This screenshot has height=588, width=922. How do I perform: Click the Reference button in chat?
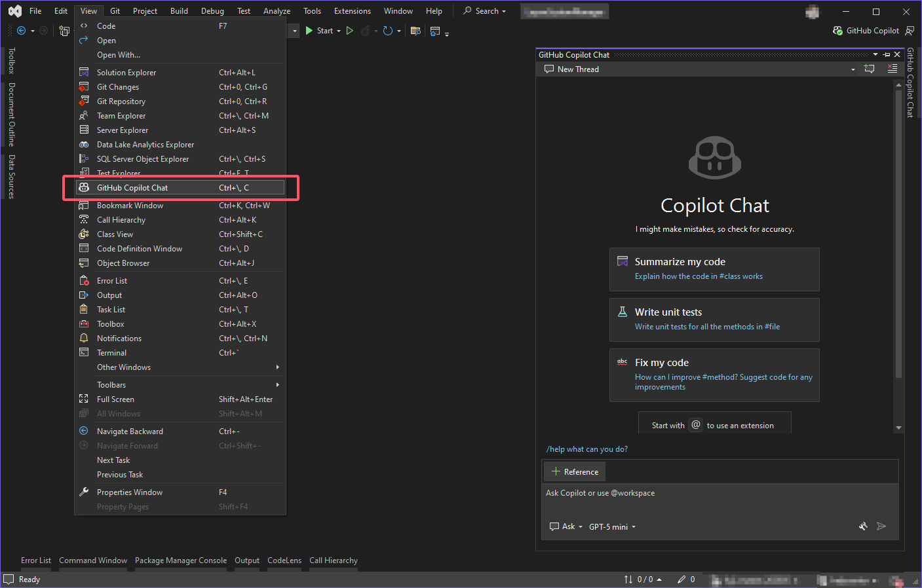(575, 472)
